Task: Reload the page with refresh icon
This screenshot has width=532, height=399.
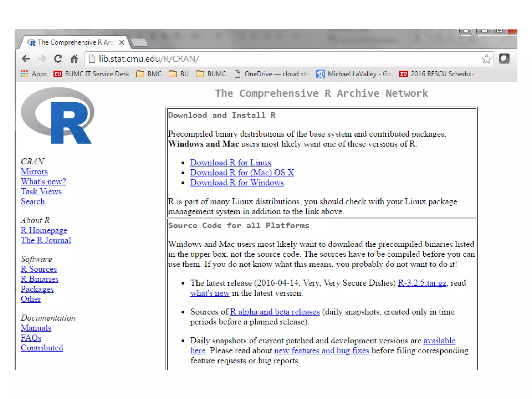Action: pos(58,59)
